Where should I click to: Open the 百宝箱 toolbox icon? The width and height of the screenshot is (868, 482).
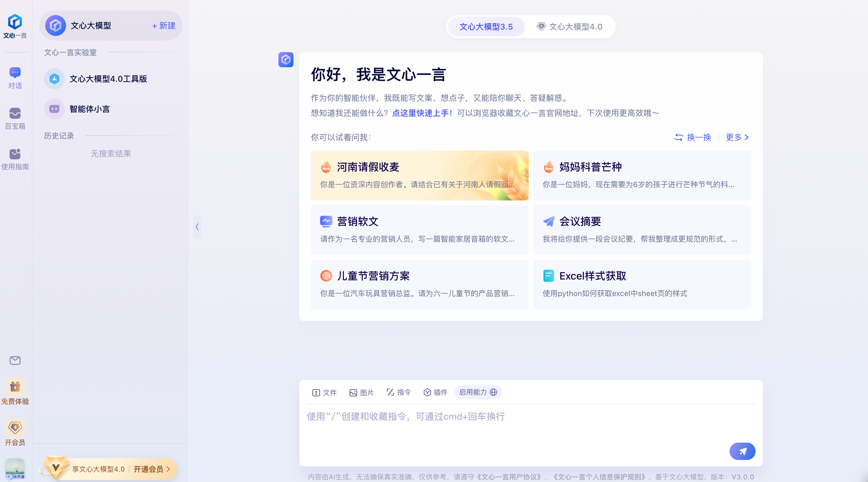[15, 114]
